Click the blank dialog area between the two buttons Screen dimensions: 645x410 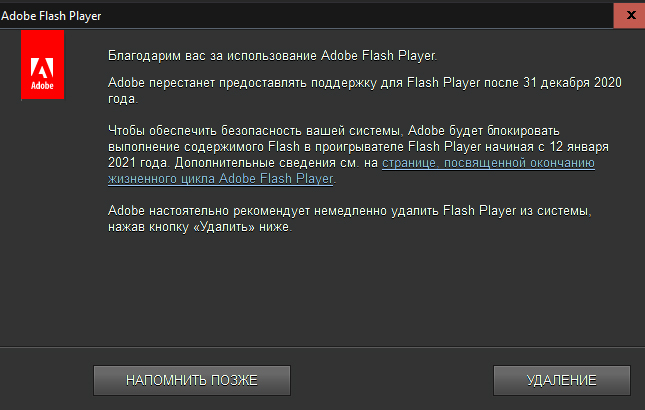click(392, 380)
